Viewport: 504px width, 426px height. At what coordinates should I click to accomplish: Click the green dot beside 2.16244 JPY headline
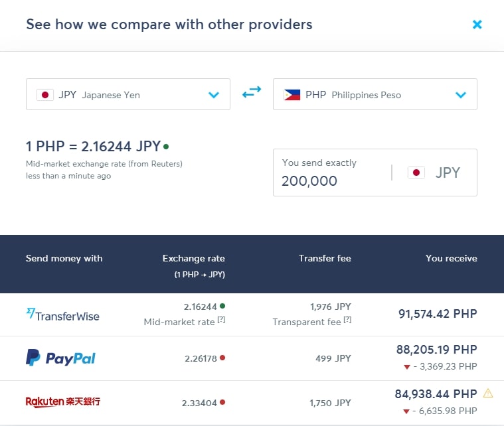tap(166, 147)
